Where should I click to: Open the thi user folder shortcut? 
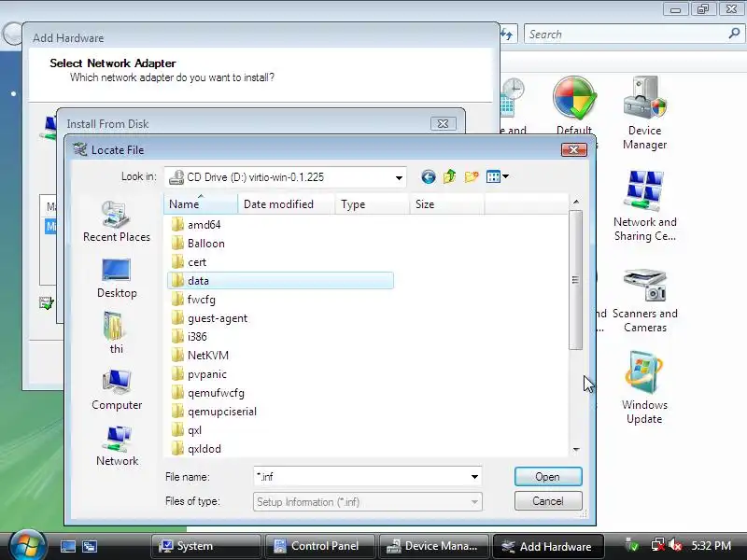[116, 333]
